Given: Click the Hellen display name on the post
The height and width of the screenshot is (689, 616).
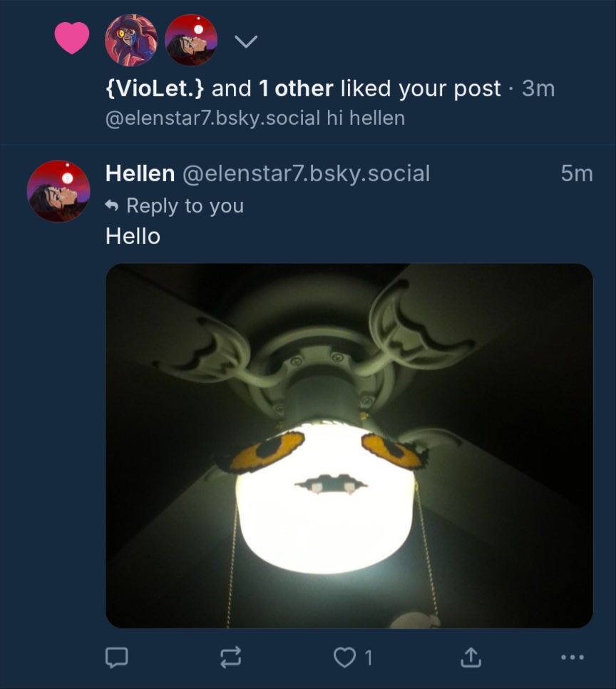Looking at the screenshot, I should coord(140,173).
